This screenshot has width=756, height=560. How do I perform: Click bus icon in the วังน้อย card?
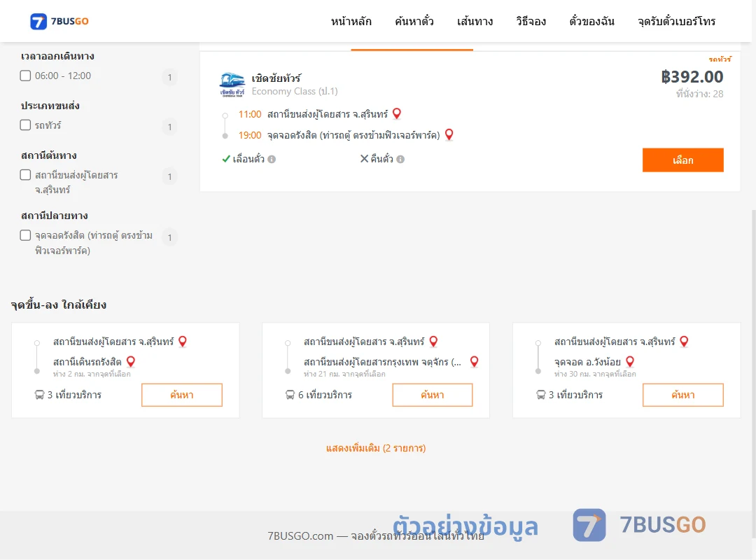[541, 395]
